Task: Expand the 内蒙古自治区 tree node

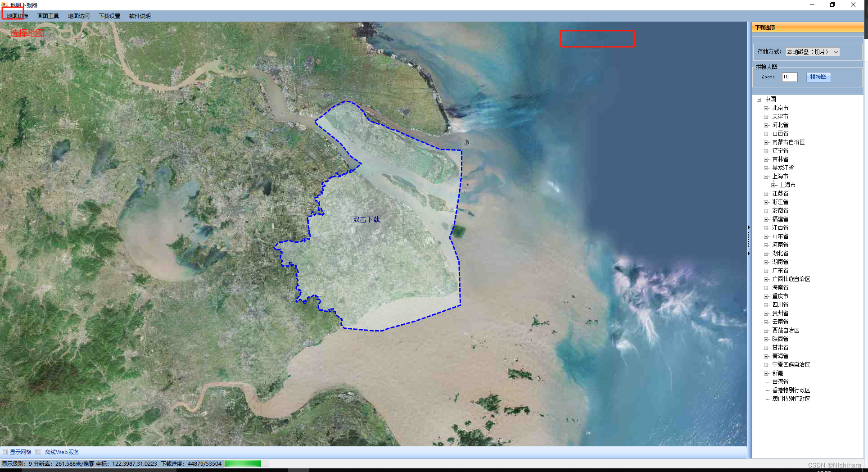Action: tap(766, 142)
